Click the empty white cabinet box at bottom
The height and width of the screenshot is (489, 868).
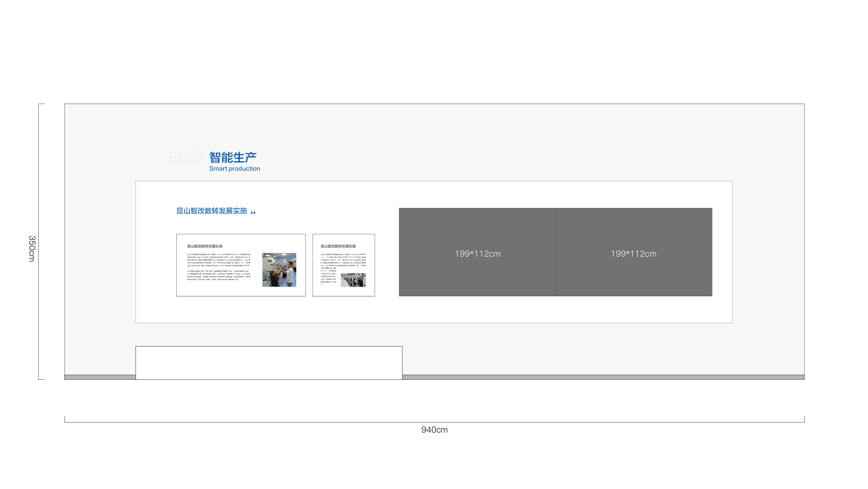coord(269,363)
